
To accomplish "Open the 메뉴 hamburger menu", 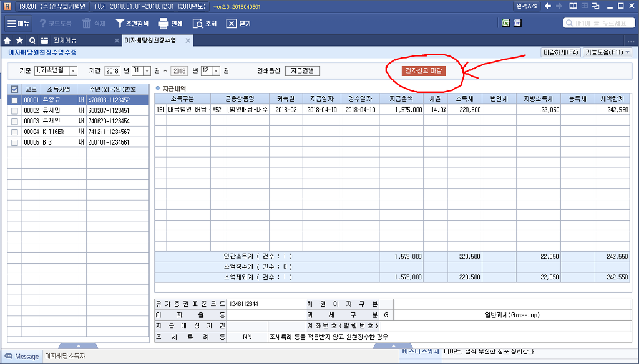I will (18, 24).
